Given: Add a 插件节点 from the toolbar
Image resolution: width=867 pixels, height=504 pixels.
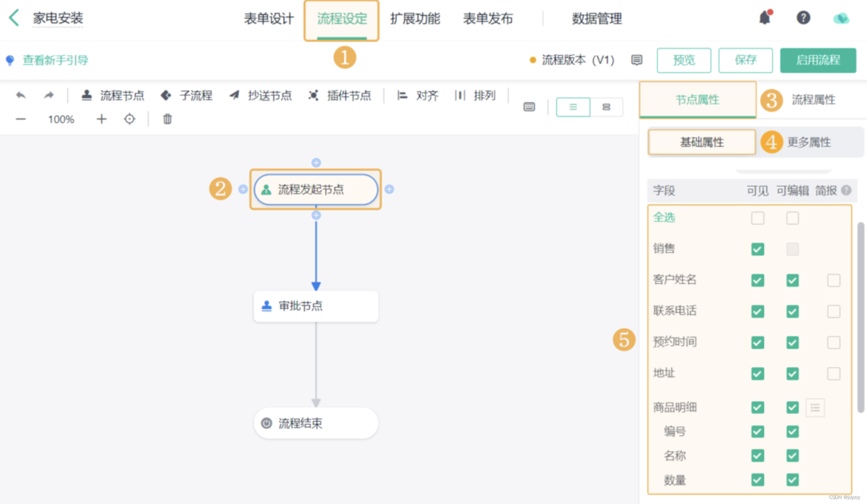Looking at the screenshot, I should coord(339,96).
